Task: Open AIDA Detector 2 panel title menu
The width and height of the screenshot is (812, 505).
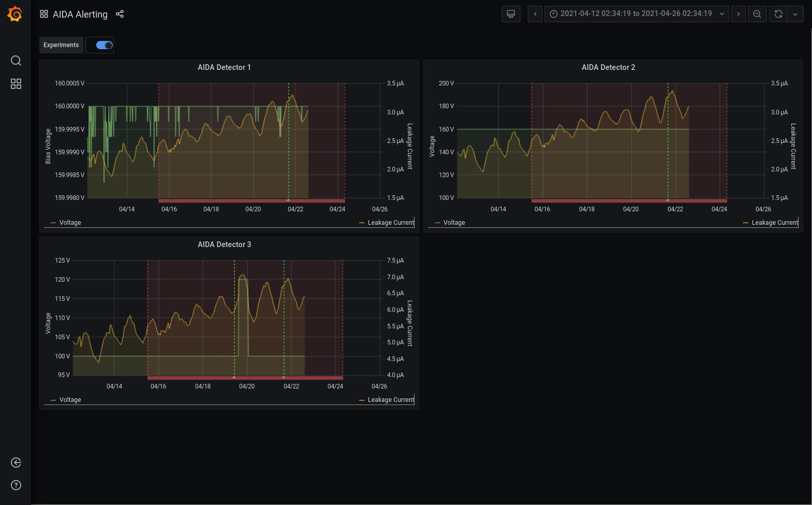Action: (608, 67)
